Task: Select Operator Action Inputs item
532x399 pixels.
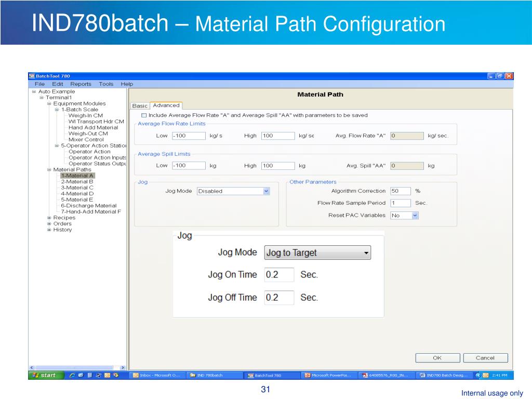Action: coord(97,158)
